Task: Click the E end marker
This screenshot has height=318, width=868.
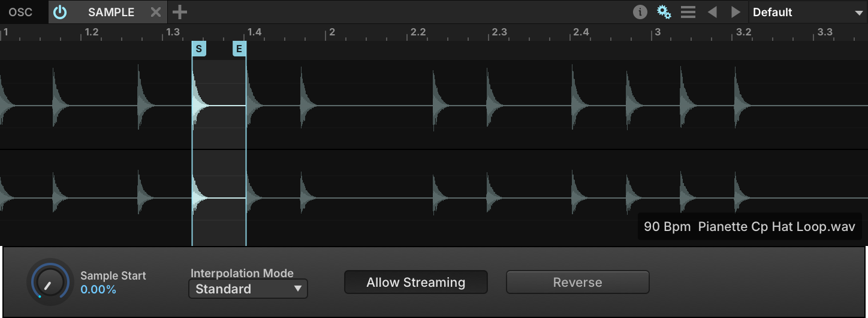Action: point(239,49)
